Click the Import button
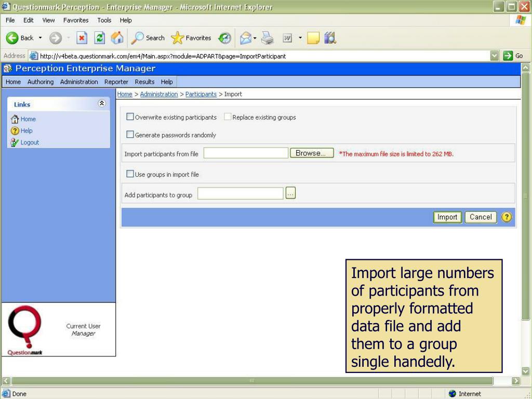 click(447, 217)
